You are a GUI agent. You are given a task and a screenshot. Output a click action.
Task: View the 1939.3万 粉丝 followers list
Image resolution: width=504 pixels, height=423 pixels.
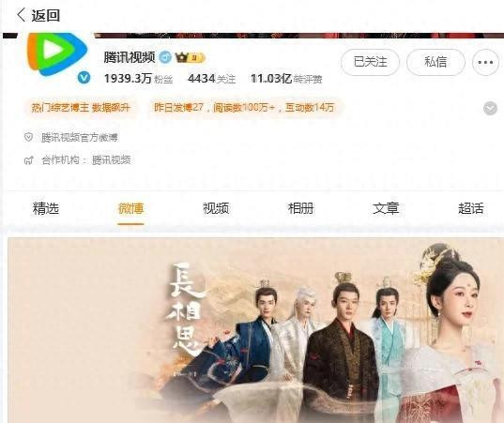[138, 79]
